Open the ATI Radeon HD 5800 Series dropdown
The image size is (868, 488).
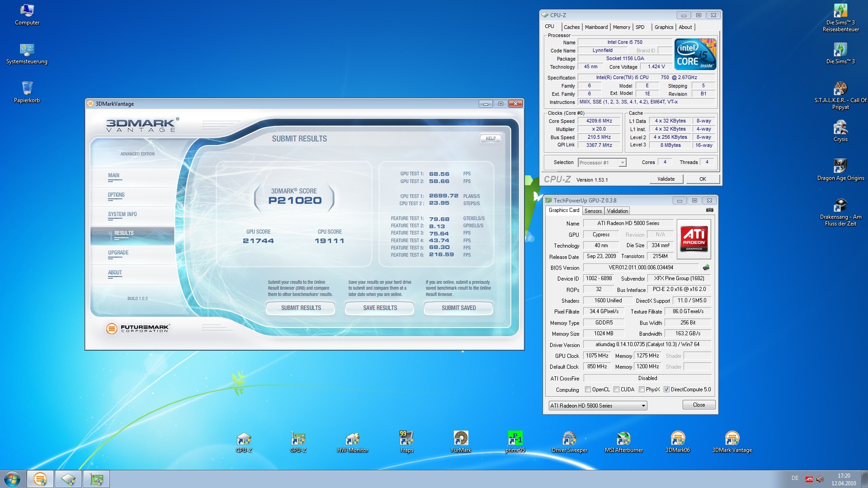[598, 406]
